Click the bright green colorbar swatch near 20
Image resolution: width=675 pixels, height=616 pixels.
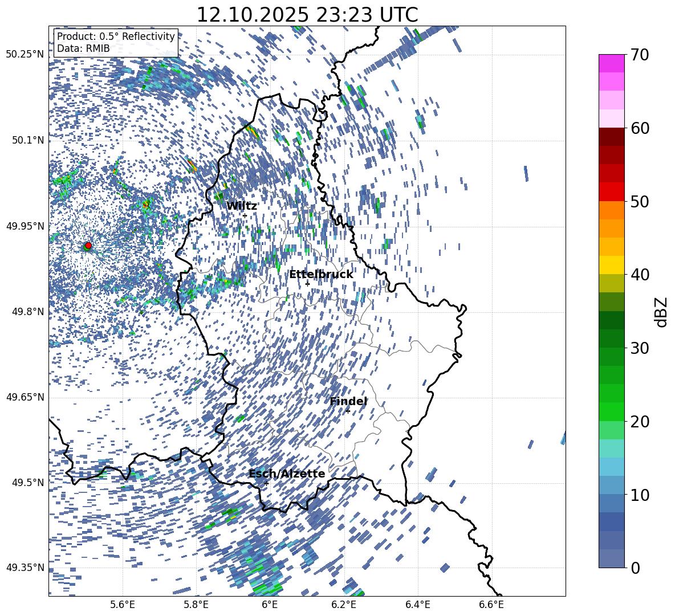[612, 411]
